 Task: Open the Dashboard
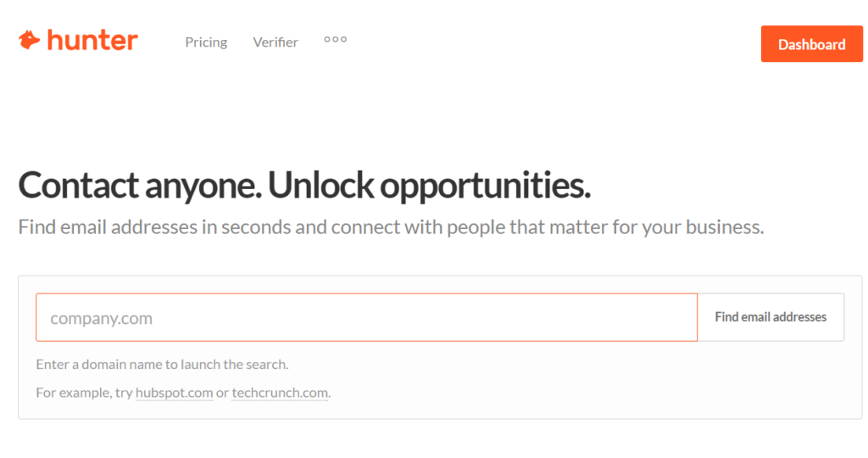[811, 44]
